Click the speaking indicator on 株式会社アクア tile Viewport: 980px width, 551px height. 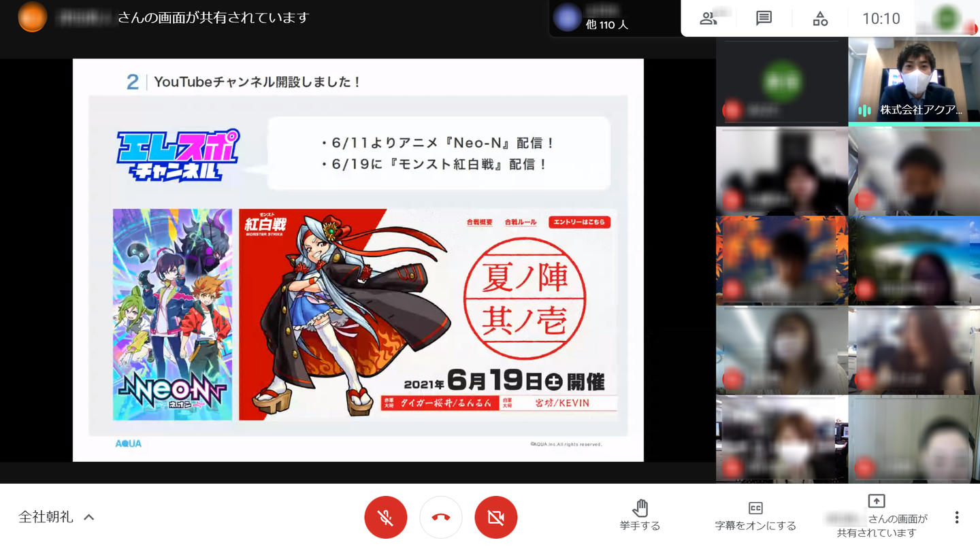point(864,110)
